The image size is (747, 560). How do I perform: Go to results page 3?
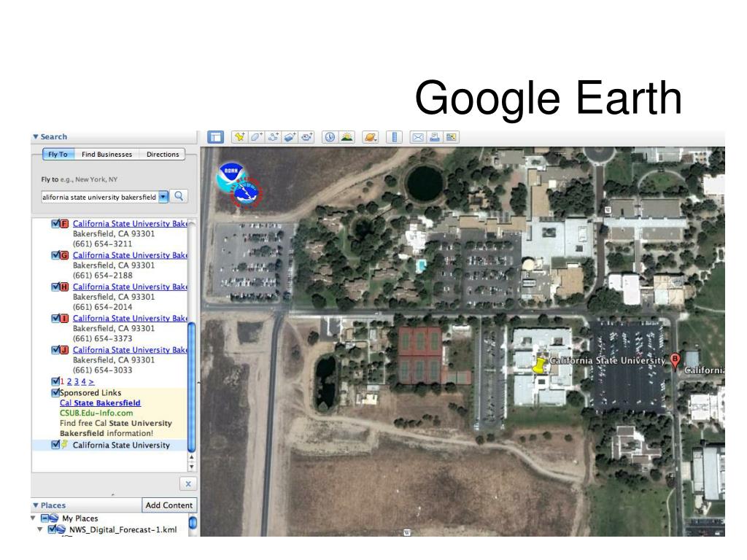pos(76,382)
